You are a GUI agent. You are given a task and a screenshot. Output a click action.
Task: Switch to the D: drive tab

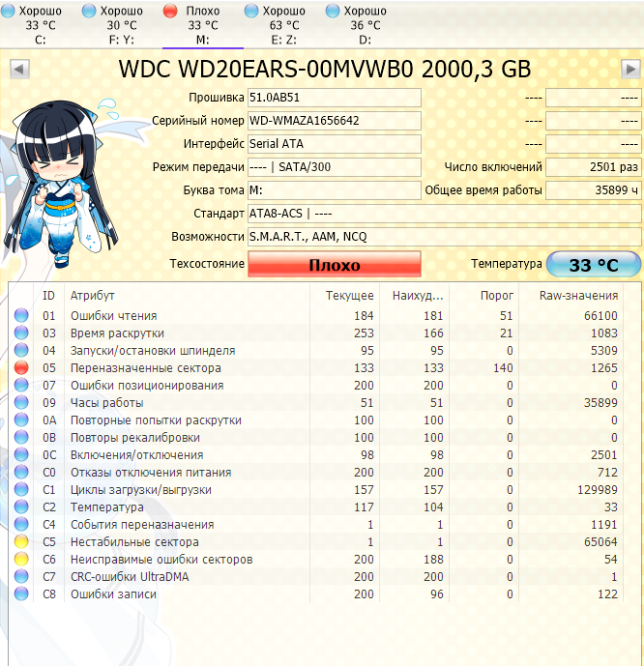[x=365, y=25]
